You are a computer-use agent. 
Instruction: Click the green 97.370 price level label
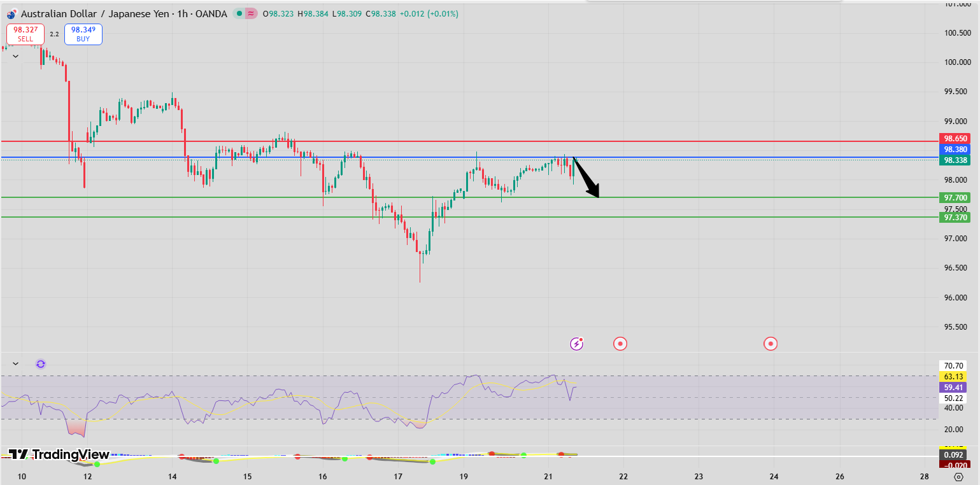(x=955, y=218)
